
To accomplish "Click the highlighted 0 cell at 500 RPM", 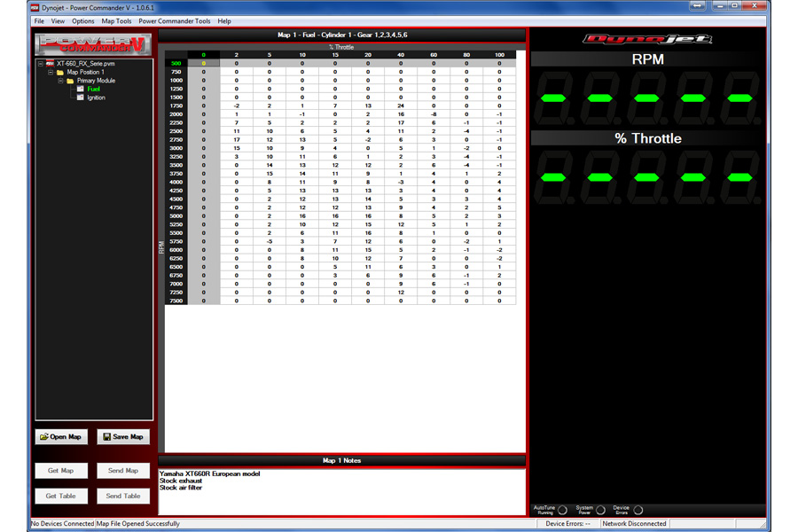I will point(204,64).
